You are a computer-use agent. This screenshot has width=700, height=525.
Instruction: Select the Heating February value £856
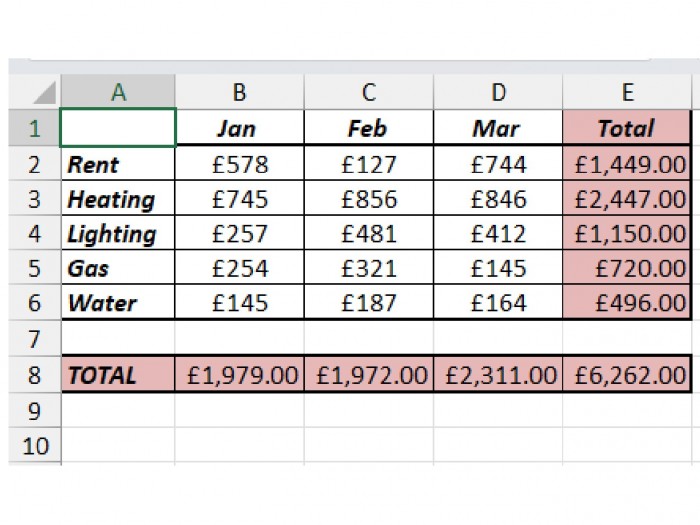click(369, 199)
